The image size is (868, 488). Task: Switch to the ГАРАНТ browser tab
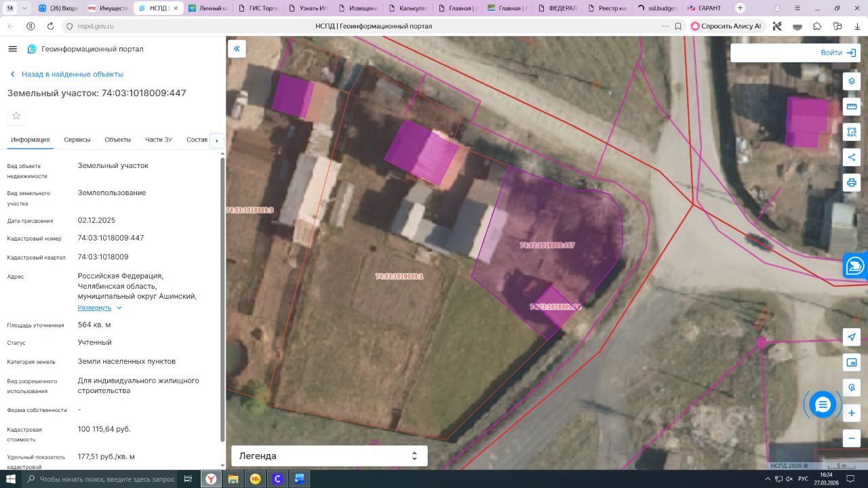706,8
